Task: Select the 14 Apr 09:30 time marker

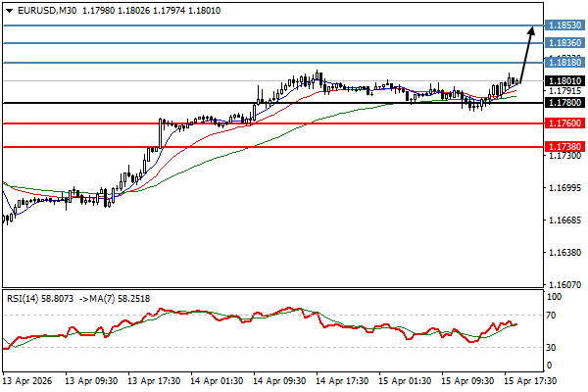Action: pos(278,378)
